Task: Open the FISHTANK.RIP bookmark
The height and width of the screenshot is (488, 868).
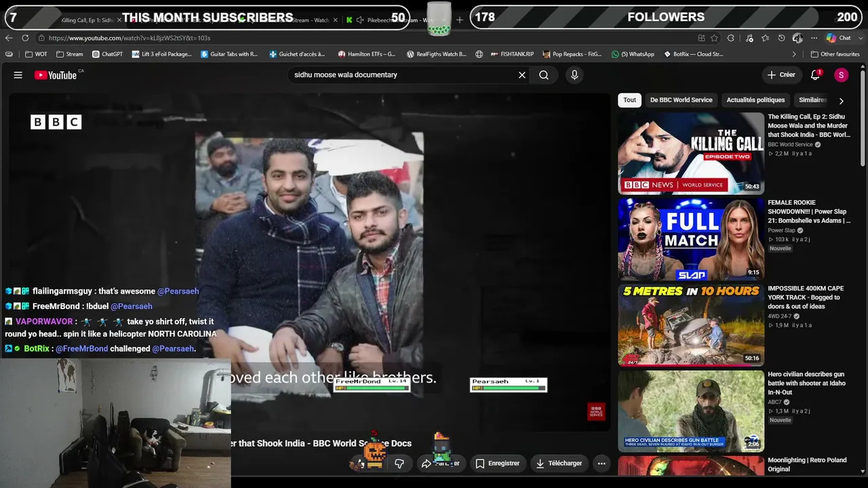Action: pos(511,54)
